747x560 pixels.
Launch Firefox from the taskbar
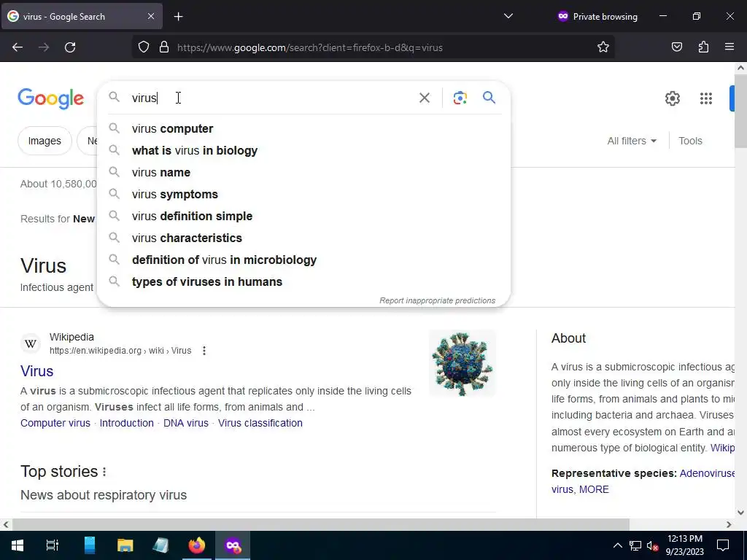click(x=196, y=545)
